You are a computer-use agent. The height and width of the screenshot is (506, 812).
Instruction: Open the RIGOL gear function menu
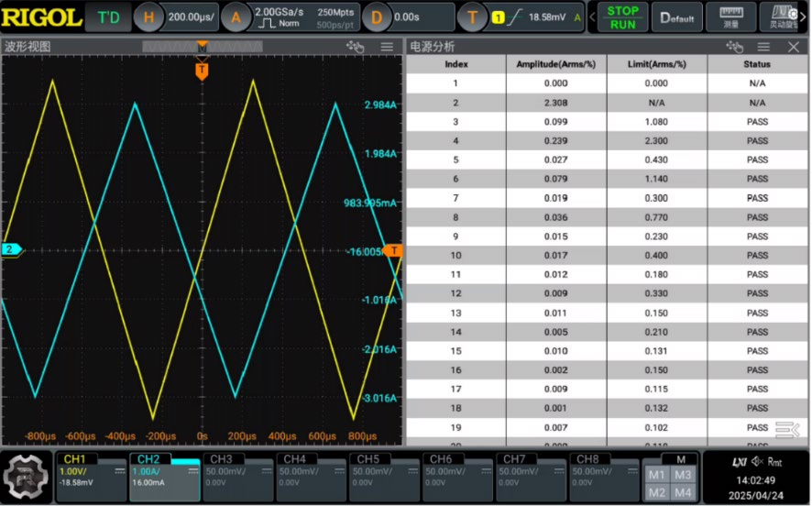26,477
